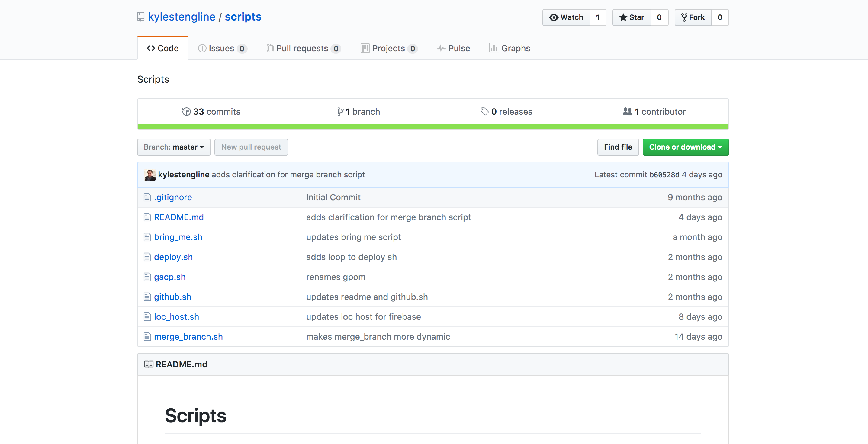Open the Pull requests tab
The image size is (868, 444).
click(x=303, y=49)
